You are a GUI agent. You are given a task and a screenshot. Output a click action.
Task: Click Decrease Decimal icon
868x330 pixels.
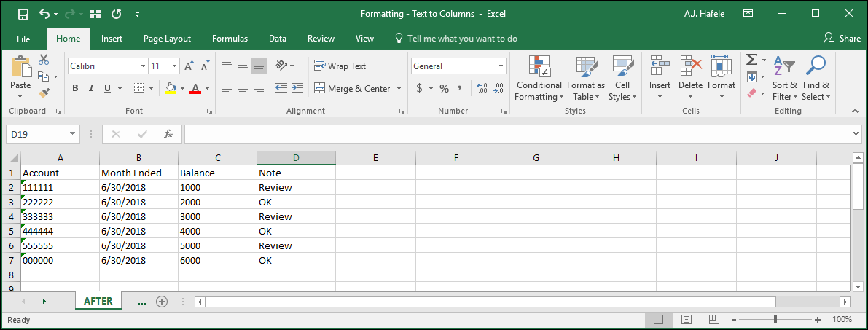coord(498,88)
